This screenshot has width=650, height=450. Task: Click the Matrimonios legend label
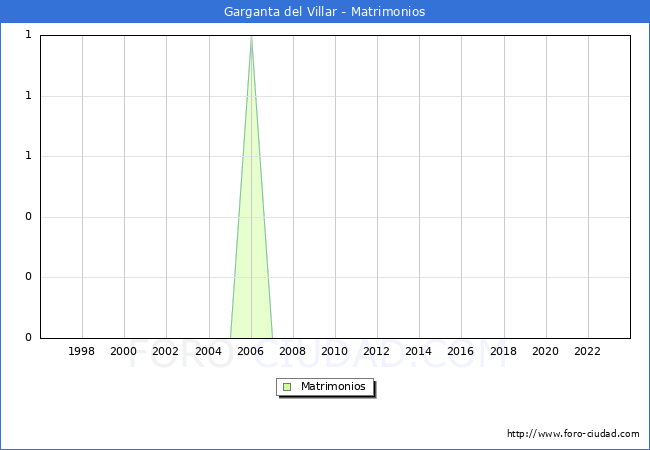point(333,386)
